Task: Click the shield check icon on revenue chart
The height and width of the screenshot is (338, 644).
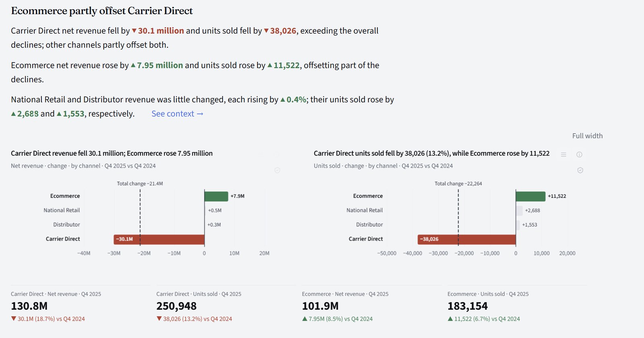Action: coord(277,170)
